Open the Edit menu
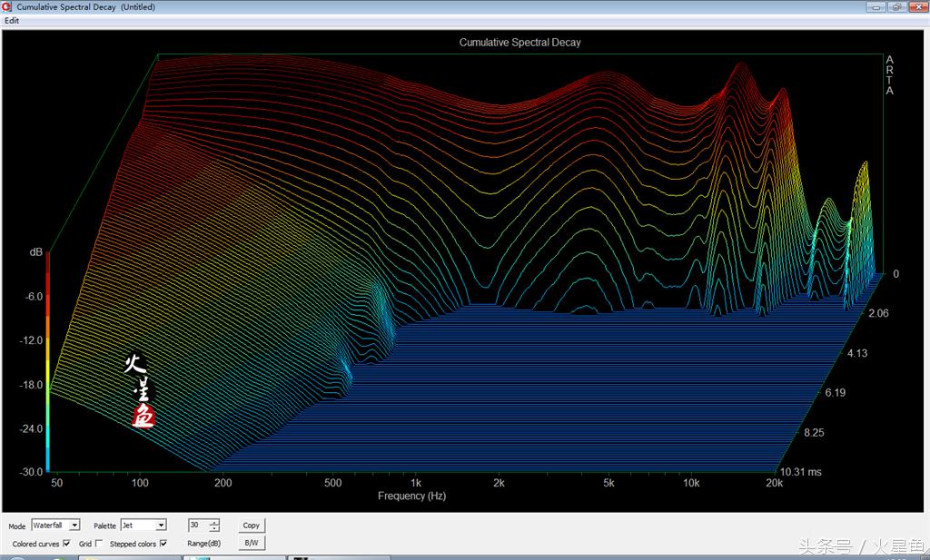930x560 pixels. point(12,21)
